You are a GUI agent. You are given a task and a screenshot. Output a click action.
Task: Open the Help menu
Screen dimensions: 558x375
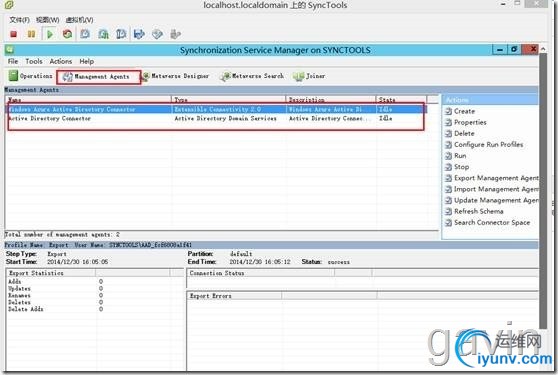tap(86, 61)
